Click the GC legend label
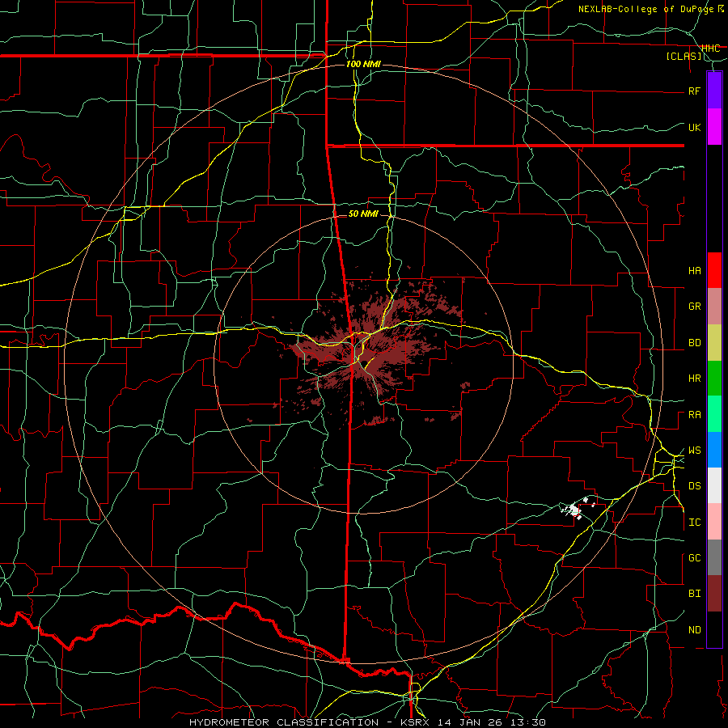Screen dimensions: 728x728 [x=694, y=558]
